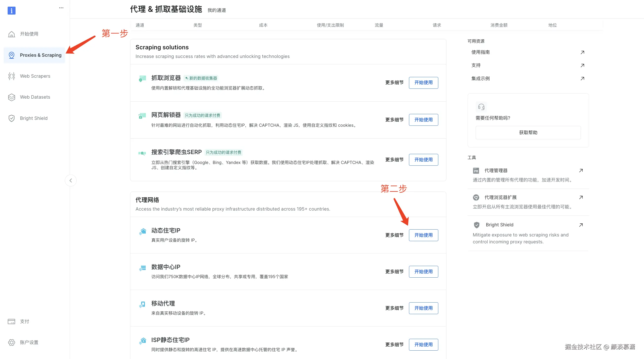The height and width of the screenshot is (359, 644).
Task: Click the 获取帮助 button
Action: coord(528,133)
